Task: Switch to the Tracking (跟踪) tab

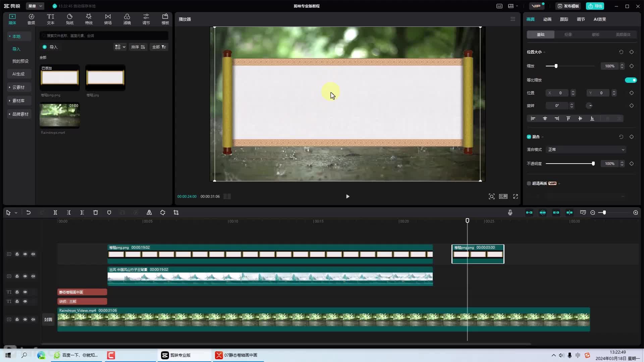Action: pos(564,19)
